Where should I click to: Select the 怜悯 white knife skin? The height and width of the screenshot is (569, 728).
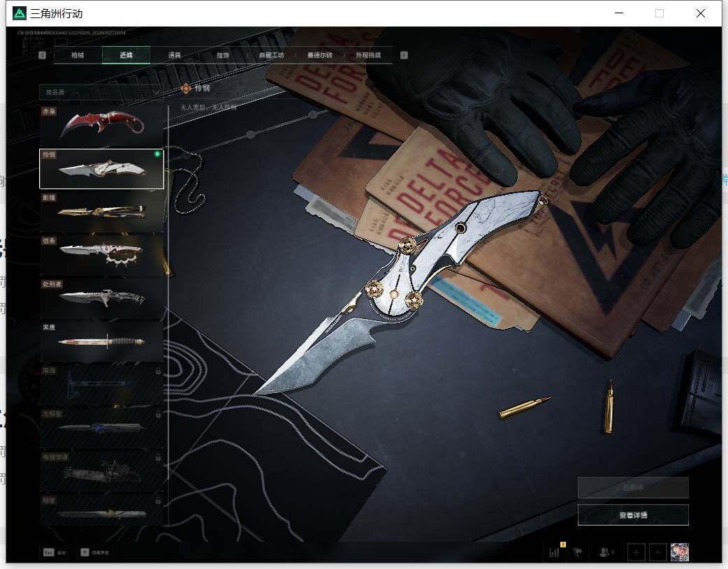click(x=101, y=169)
